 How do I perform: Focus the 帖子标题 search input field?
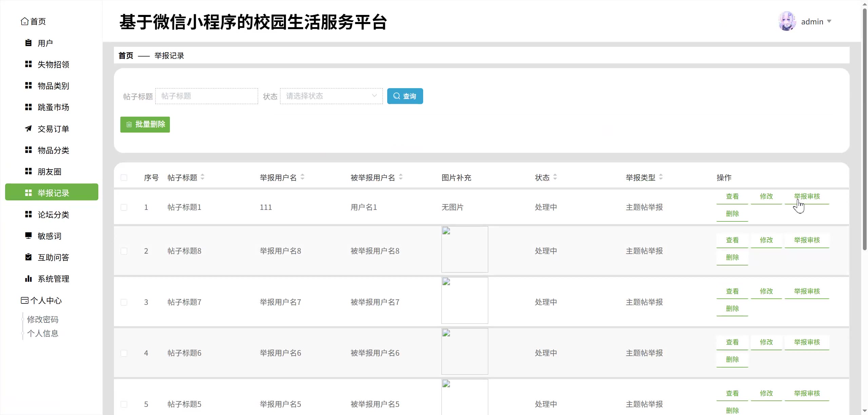pyautogui.click(x=206, y=96)
